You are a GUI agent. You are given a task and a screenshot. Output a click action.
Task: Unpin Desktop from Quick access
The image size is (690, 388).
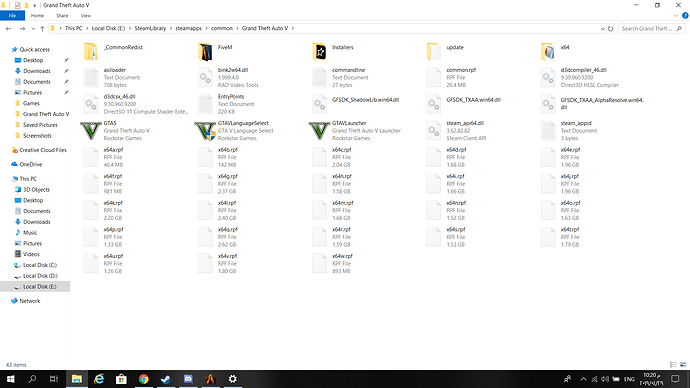(66, 60)
